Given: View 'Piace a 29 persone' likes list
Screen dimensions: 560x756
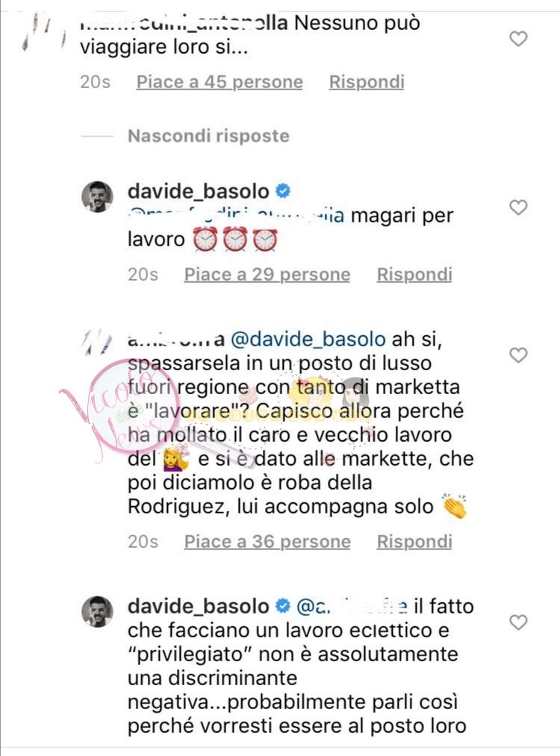Looking at the screenshot, I should click(267, 275).
